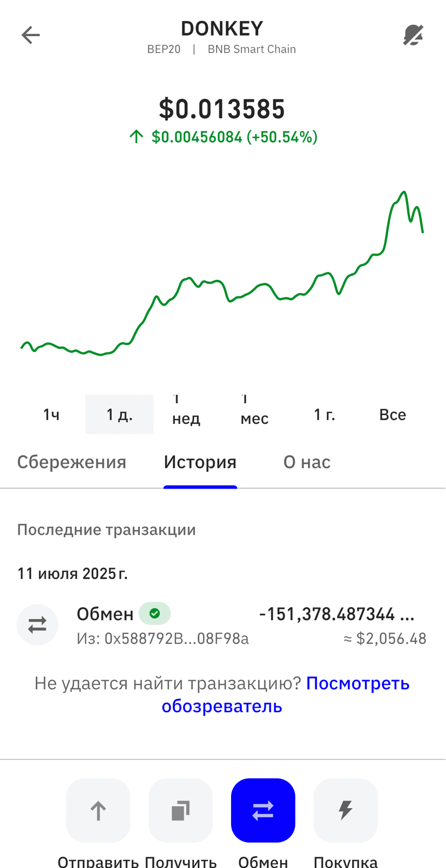446x868 pixels.
Task: Open the История tab
Action: point(200,462)
